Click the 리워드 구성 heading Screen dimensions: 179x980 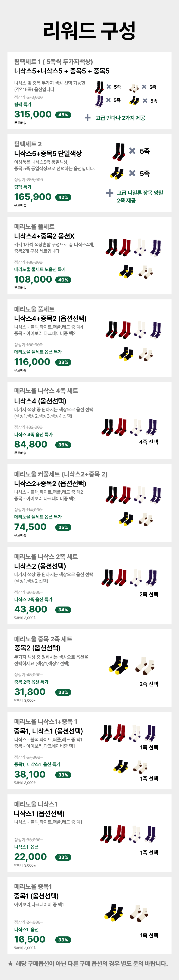[x=89, y=30]
